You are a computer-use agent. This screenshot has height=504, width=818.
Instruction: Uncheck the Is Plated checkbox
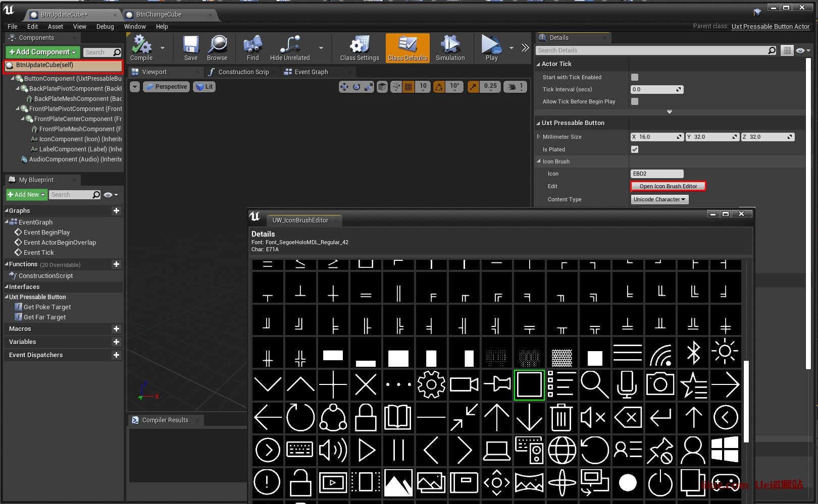tap(635, 149)
